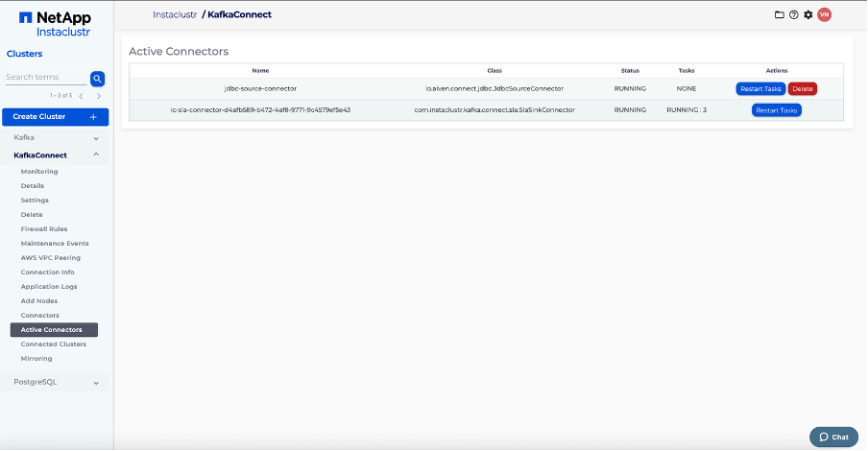Image resolution: width=868 pixels, height=451 pixels.
Task: Restart tasks for jdbc-source-connector
Action: [x=760, y=88]
